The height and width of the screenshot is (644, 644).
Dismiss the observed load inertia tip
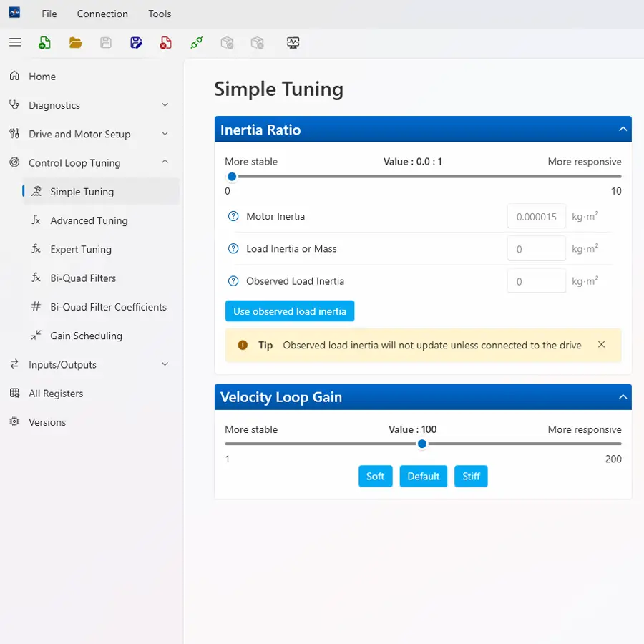tap(601, 345)
